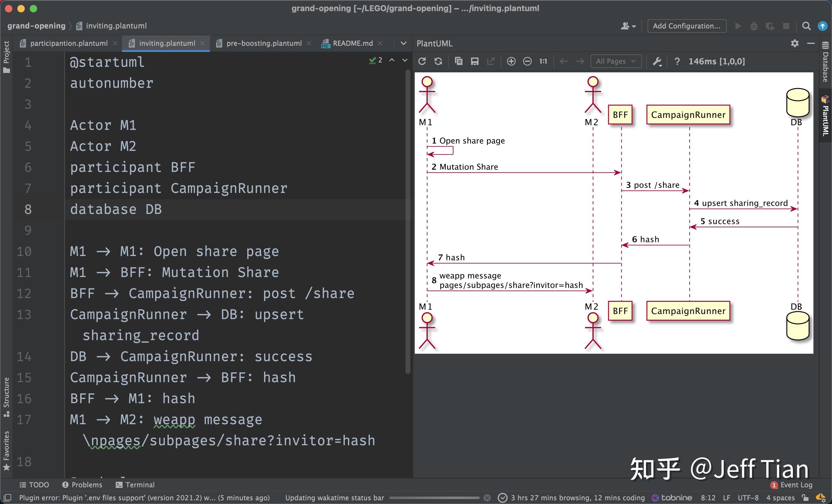The height and width of the screenshot is (504, 832).
Task: Reload the PlantUML diagram preview
Action: tap(422, 61)
